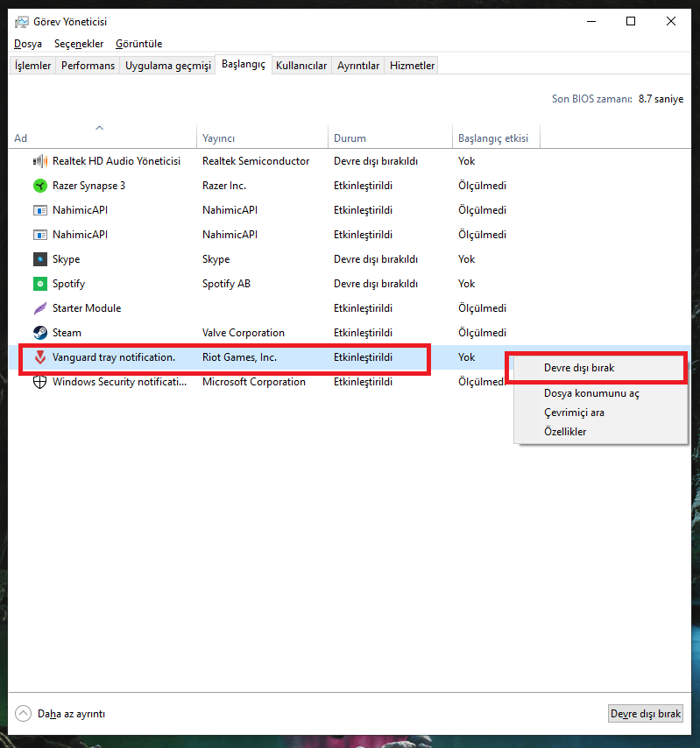Click the Son BIOS zamanı value 8.7 saniye
The height and width of the screenshot is (748, 700).
click(661, 99)
